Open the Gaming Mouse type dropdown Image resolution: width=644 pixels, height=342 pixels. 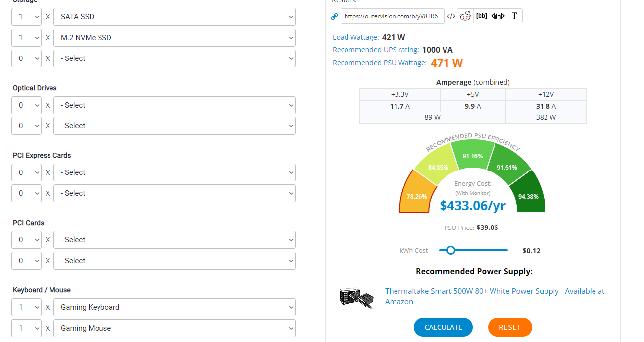[x=174, y=328]
